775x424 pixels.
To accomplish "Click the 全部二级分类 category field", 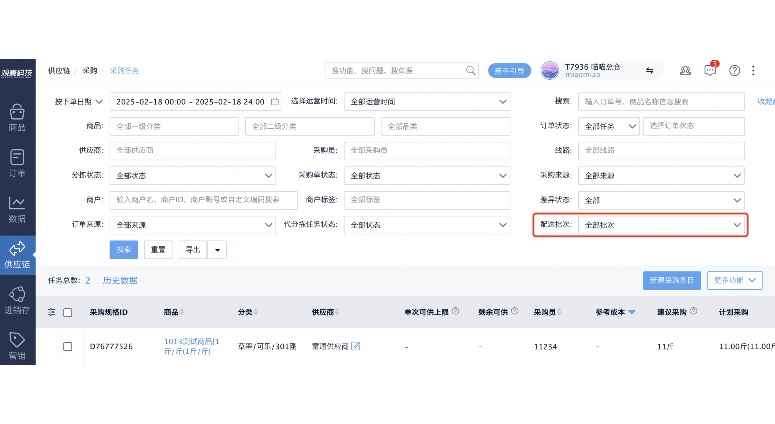I will point(310,126).
